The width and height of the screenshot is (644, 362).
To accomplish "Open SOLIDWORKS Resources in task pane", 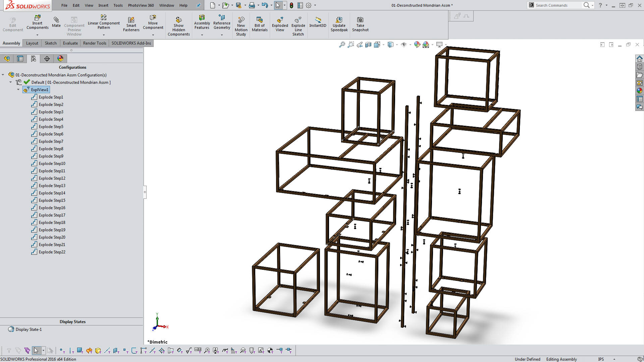I will (640, 59).
